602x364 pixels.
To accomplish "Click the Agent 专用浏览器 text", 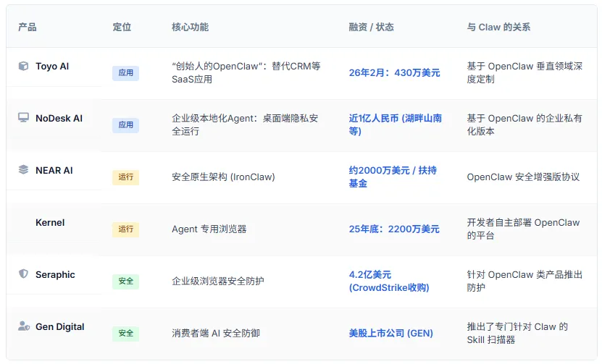I will (x=209, y=229).
